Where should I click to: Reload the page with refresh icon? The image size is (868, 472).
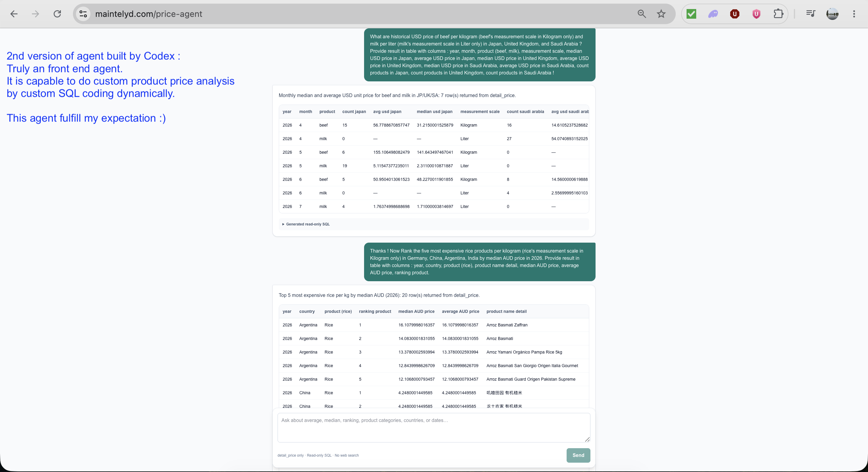coord(57,14)
